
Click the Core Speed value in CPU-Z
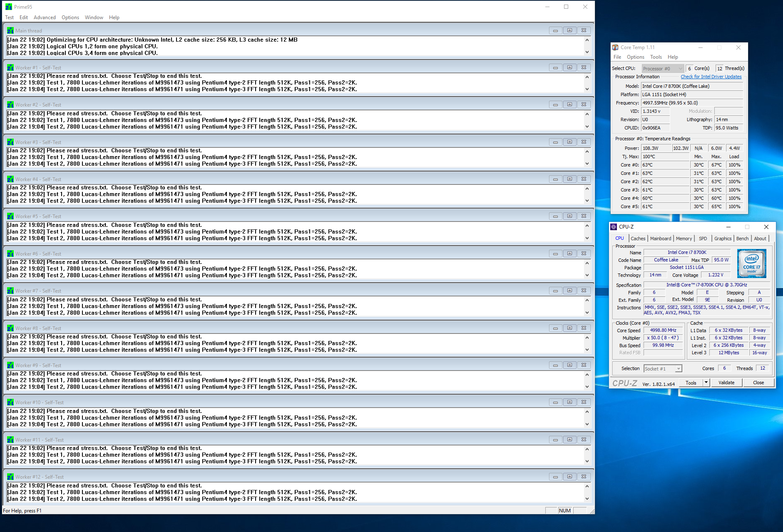tap(663, 330)
